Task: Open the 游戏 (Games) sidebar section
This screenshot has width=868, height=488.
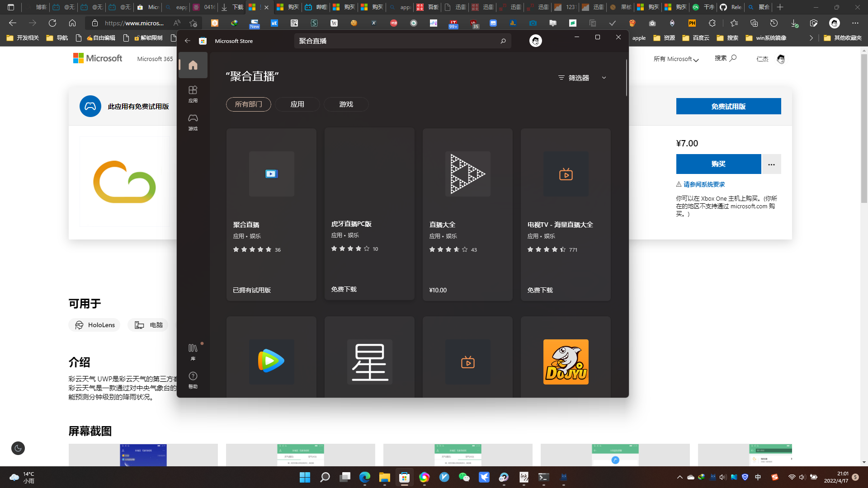Action: 193,122
